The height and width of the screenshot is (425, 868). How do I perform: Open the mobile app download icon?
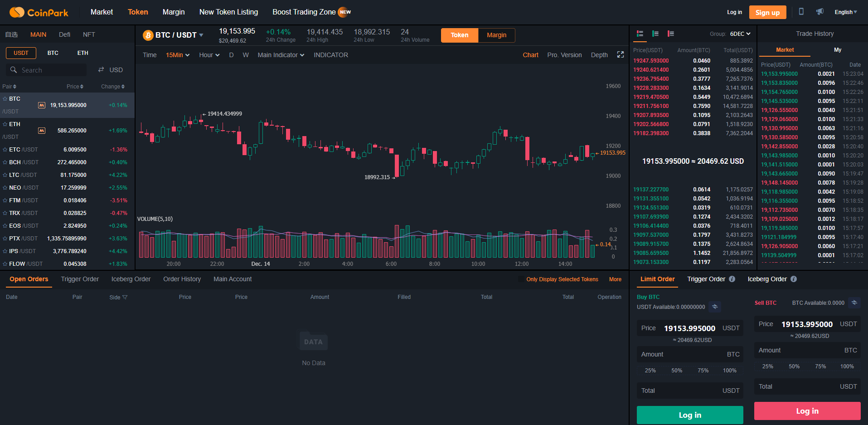pyautogui.click(x=801, y=12)
